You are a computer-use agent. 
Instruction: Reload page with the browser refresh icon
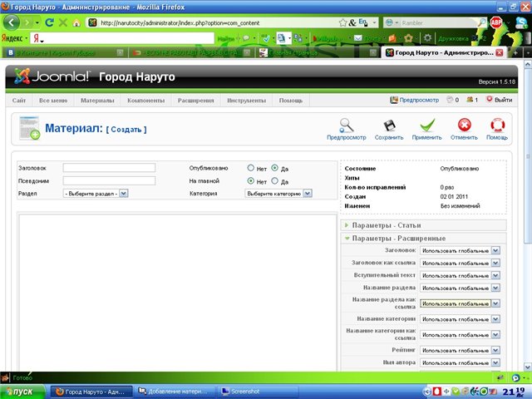coord(49,22)
